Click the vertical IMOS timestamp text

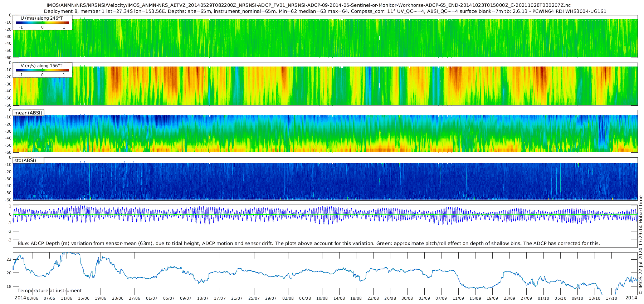[640, 245]
